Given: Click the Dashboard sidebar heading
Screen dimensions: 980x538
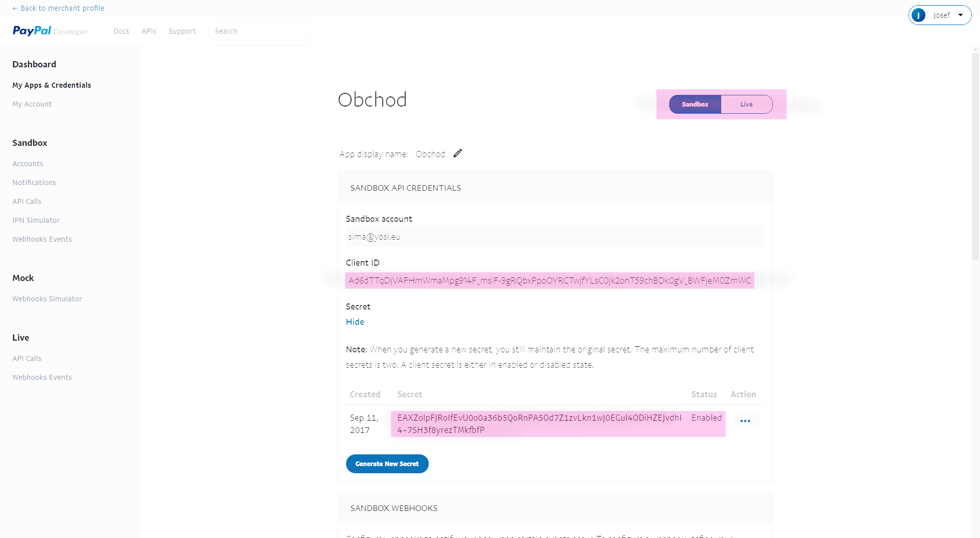Looking at the screenshot, I should [x=34, y=64].
